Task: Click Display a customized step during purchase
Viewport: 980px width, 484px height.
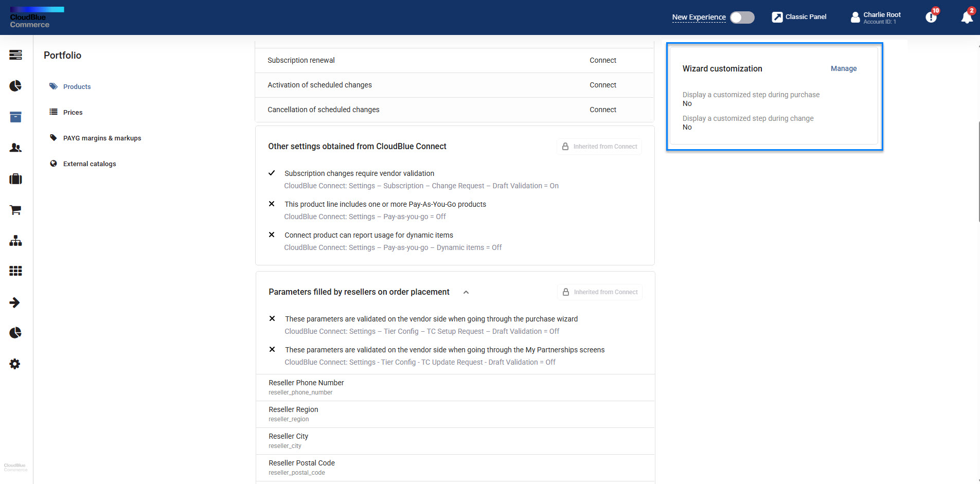Action: tap(751, 95)
